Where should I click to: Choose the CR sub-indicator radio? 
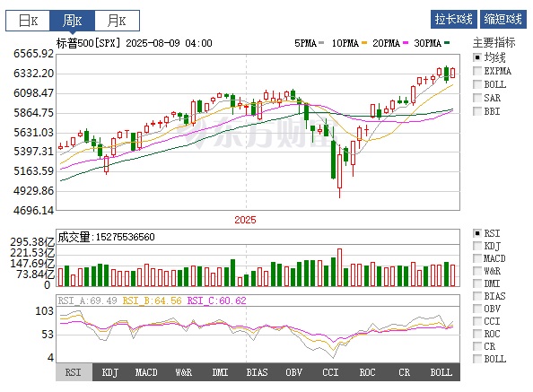point(477,346)
